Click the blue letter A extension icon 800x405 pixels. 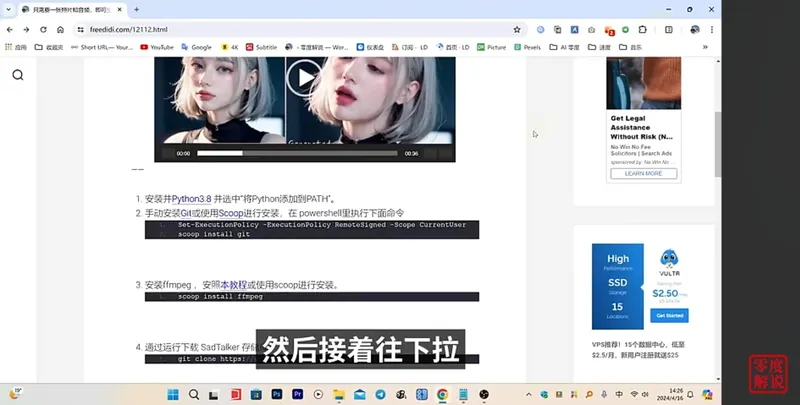coord(574,30)
